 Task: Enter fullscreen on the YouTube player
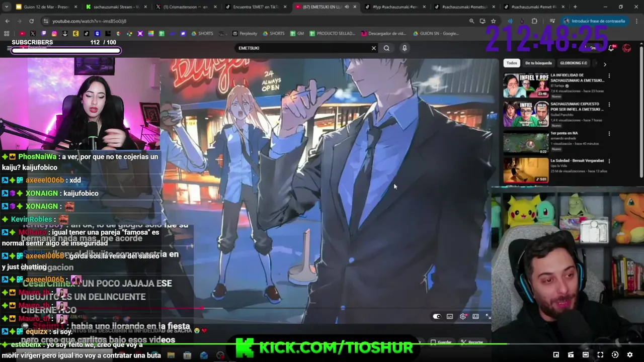point(488,316)
